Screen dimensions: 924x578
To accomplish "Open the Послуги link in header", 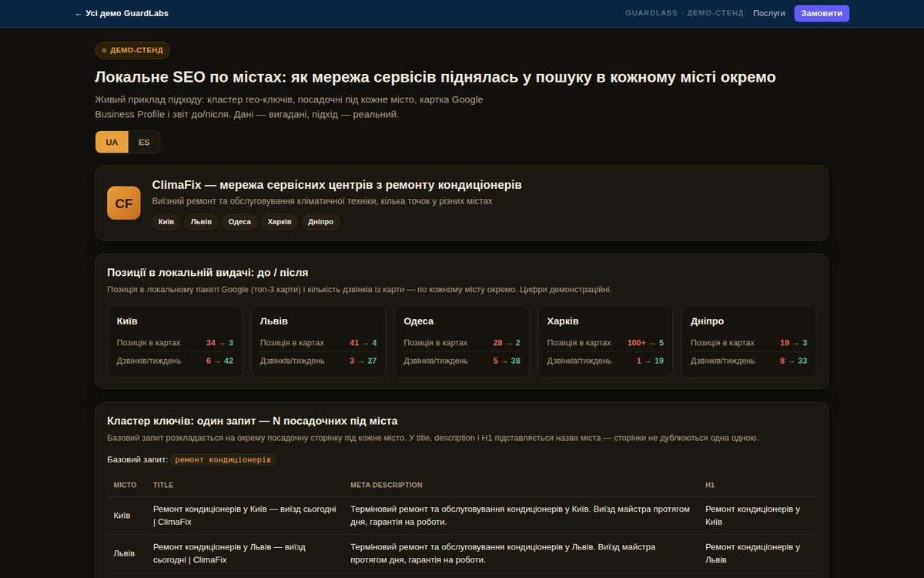I will coord(769,13).
